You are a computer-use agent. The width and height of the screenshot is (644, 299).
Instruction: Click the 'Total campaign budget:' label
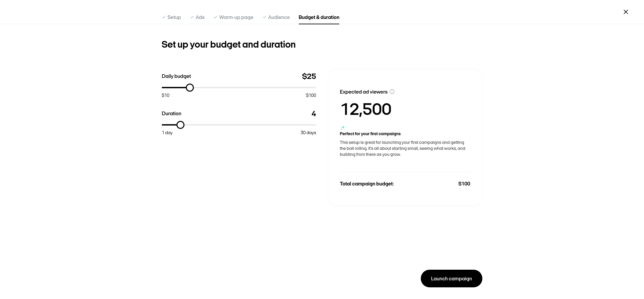(x=367, y=184)
